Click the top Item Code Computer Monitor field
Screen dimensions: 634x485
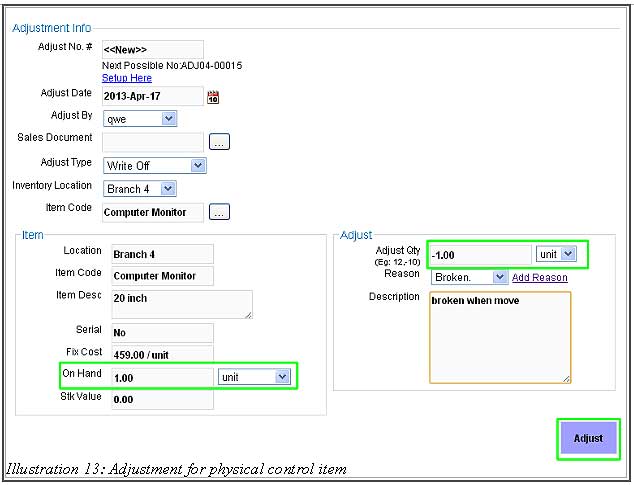point(152,211)
